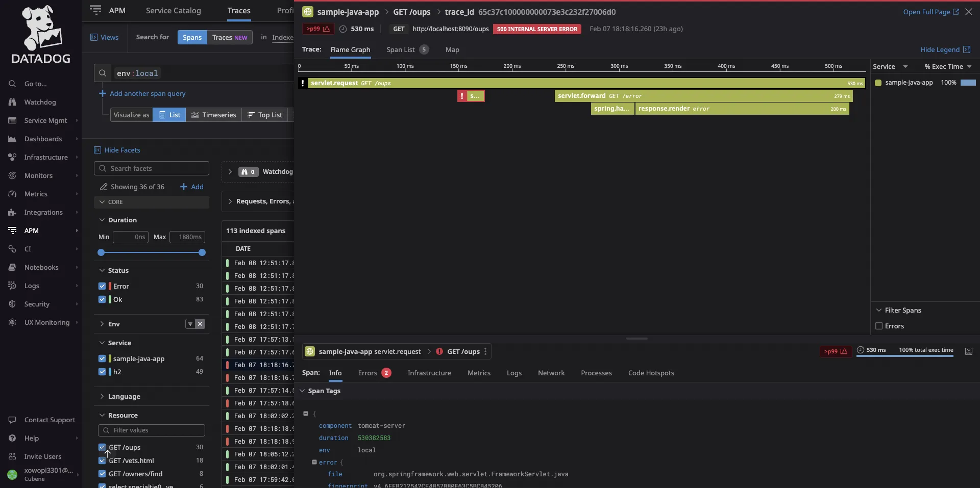980x488 pixels.
Task: Open Logs sidebar icon
Action: click(12, 286)
